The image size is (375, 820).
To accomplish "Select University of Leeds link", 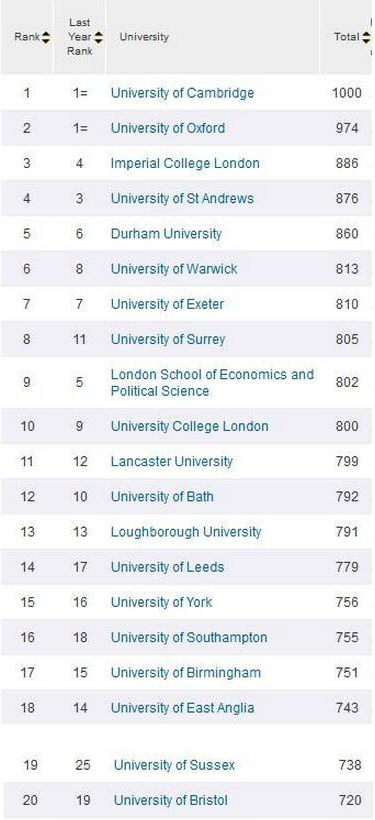I will 167,567.
